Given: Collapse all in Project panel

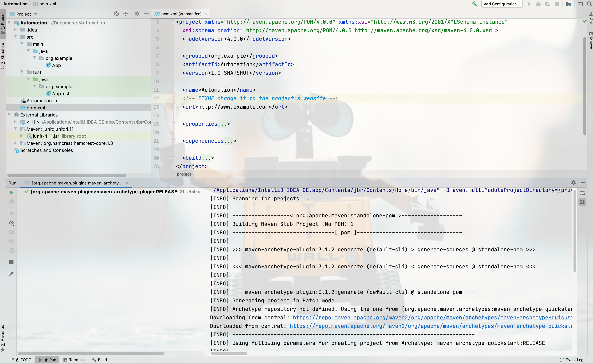Looking at the screenshot, I should pyautogui.click(x=126, y=14).
